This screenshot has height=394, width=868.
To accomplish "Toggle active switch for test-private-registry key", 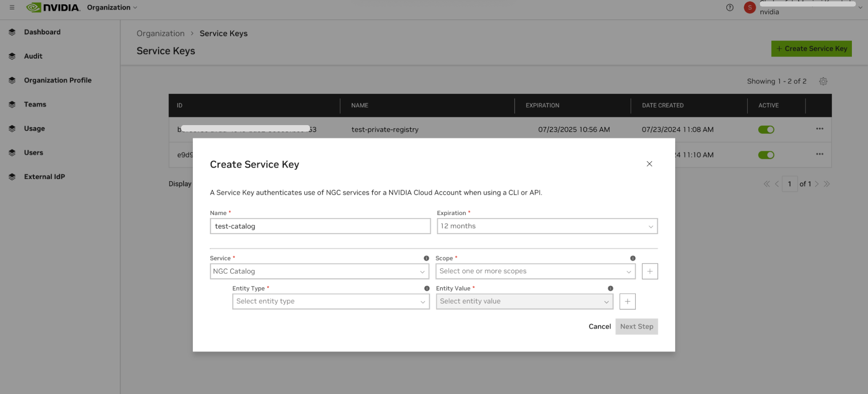I will coord(766,129).
